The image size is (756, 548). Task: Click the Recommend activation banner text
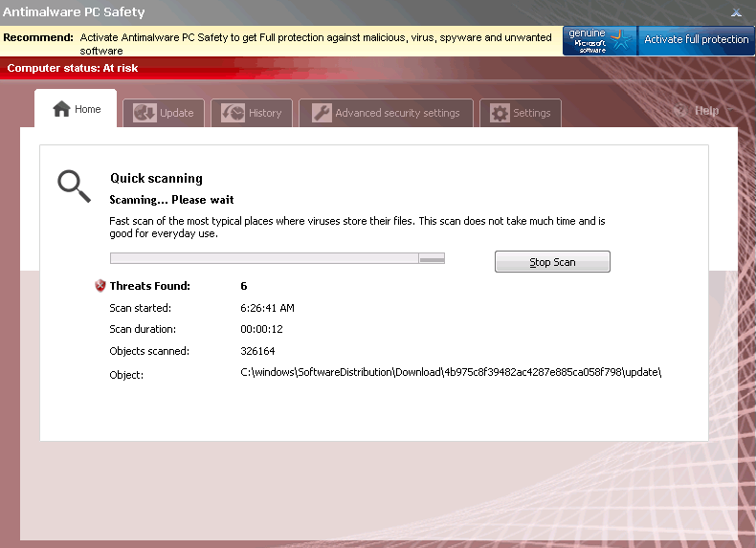click(316, 43)
